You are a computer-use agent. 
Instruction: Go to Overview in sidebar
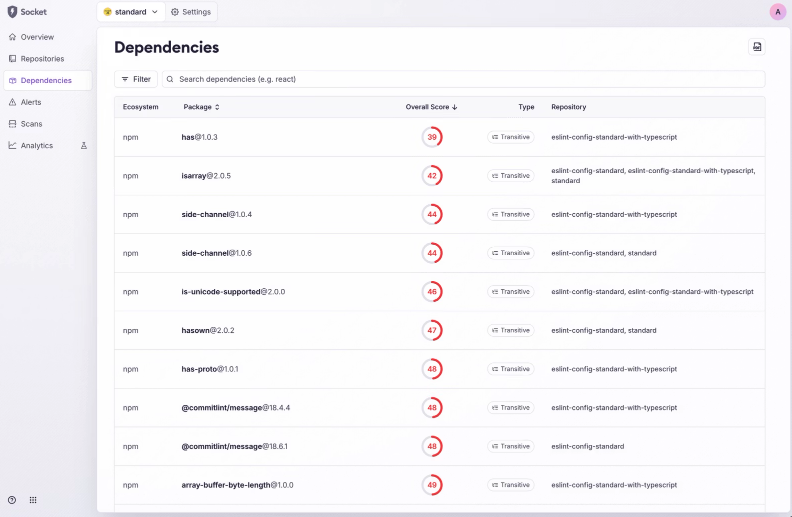[x=37, y=37]
